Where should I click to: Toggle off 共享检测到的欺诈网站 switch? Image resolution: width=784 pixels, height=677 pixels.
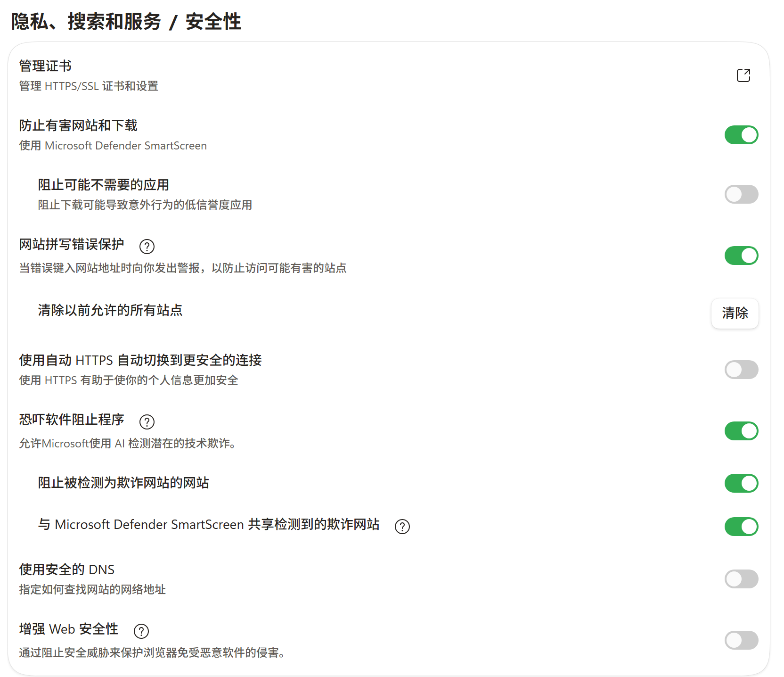(741, 527)
